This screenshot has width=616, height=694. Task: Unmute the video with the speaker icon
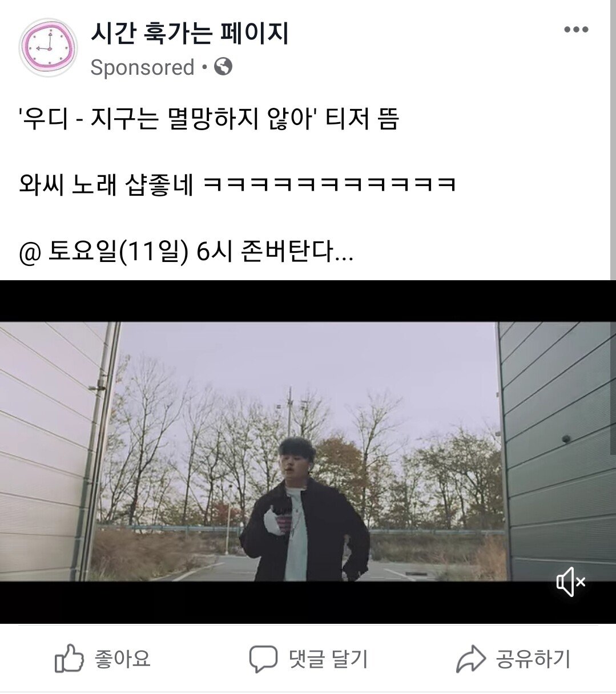pos(570,582)
